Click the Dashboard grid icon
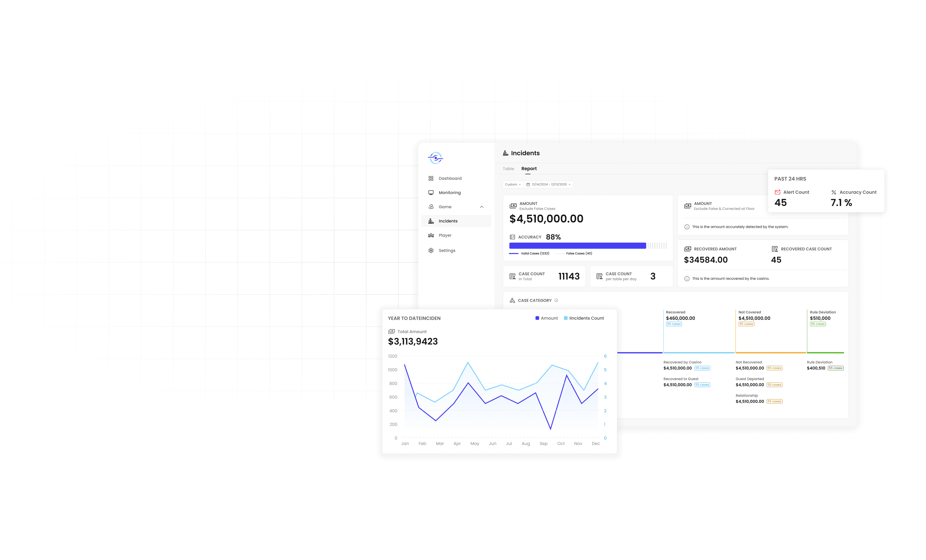Screen dimensions: 926x560 click(x=431, y=179)
